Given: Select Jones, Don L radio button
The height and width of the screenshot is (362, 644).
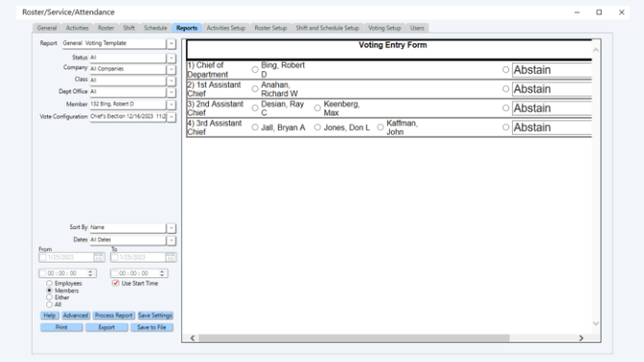Looking at the screenshot, I should point(318,127).
